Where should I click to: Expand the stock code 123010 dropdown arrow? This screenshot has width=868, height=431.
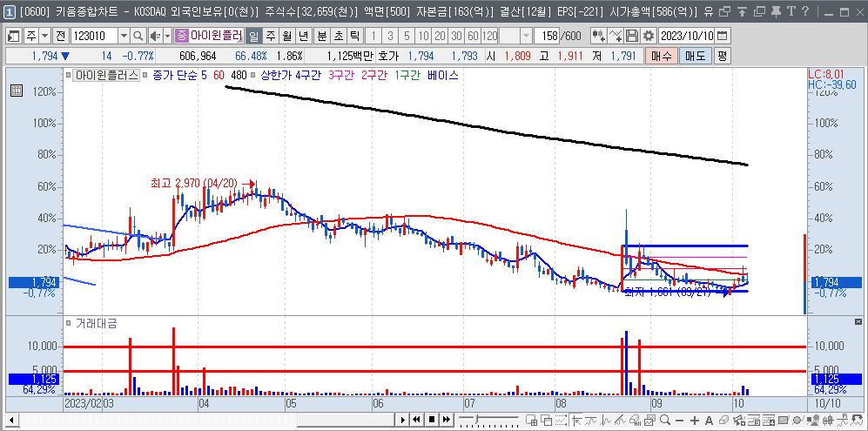coord(124,36)
